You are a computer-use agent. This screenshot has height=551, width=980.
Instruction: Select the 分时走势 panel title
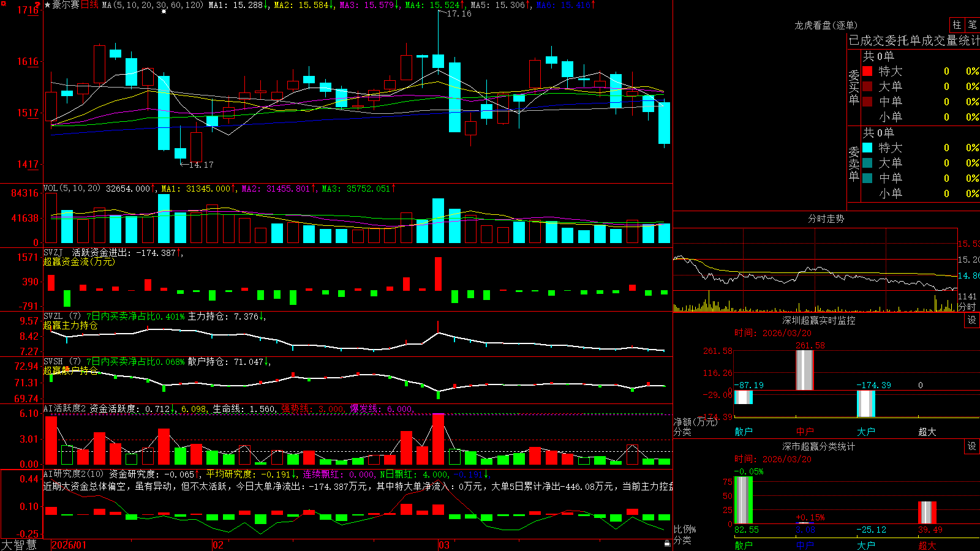[826, 219]
